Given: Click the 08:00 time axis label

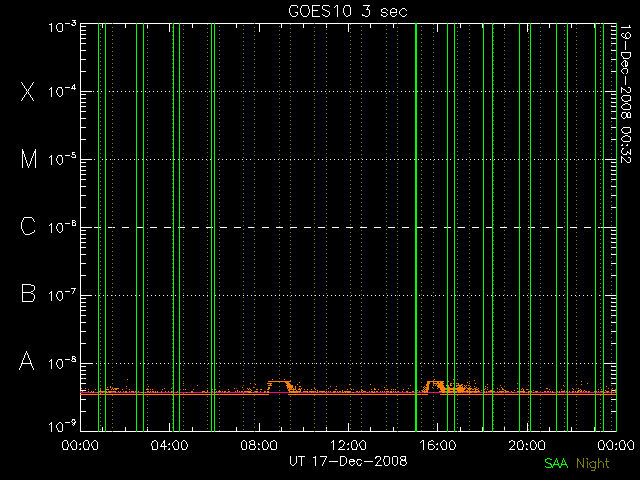Looking at the screenshot, I should (259, 445).
